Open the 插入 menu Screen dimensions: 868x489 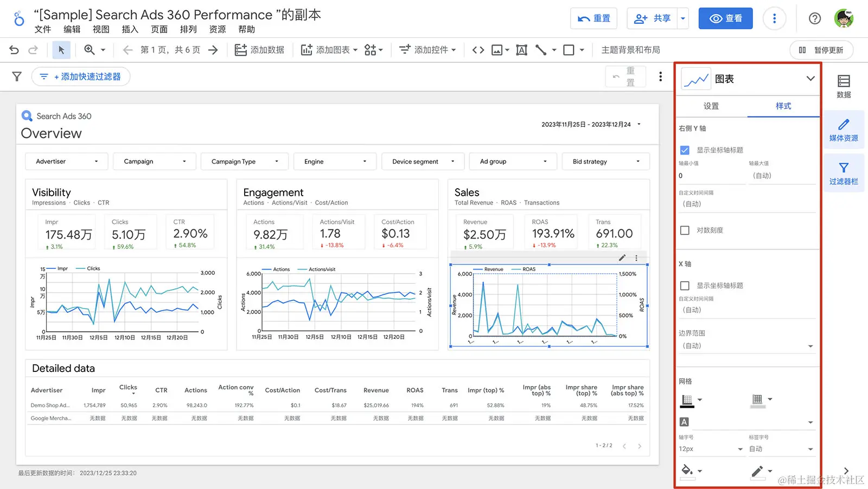coord(130,29)
